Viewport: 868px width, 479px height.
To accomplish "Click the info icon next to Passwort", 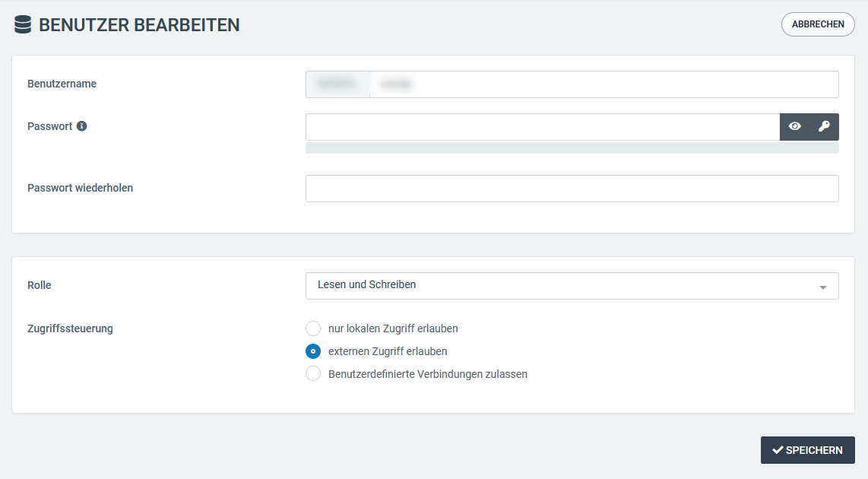I will tap(82, 126).
